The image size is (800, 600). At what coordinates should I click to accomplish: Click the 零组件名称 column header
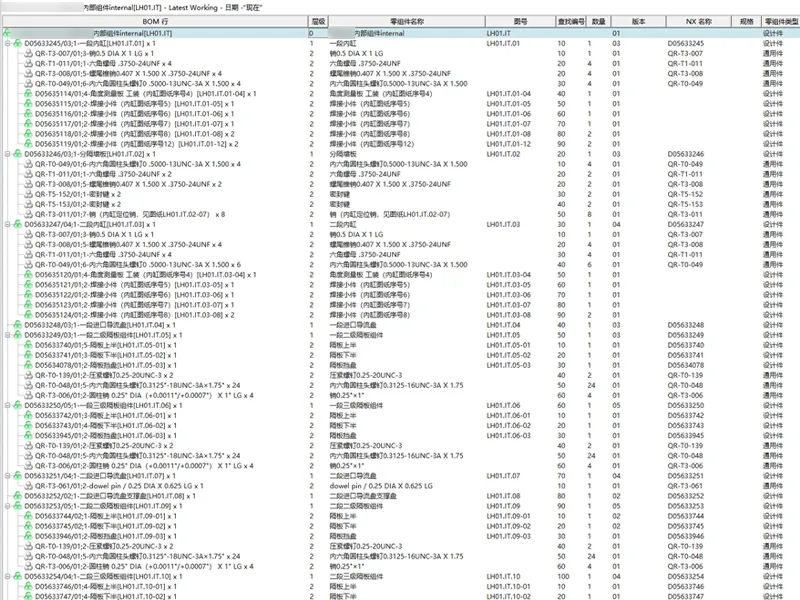(x=407, y=21)
